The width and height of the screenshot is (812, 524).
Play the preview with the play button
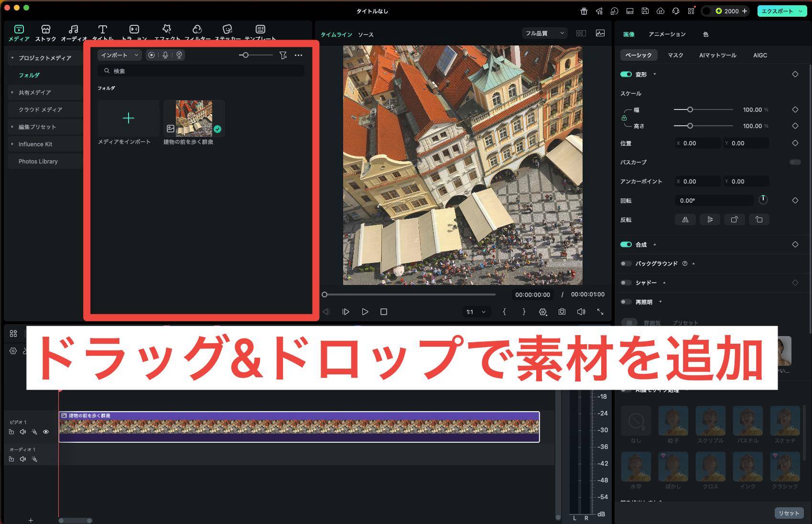(365, 312)
